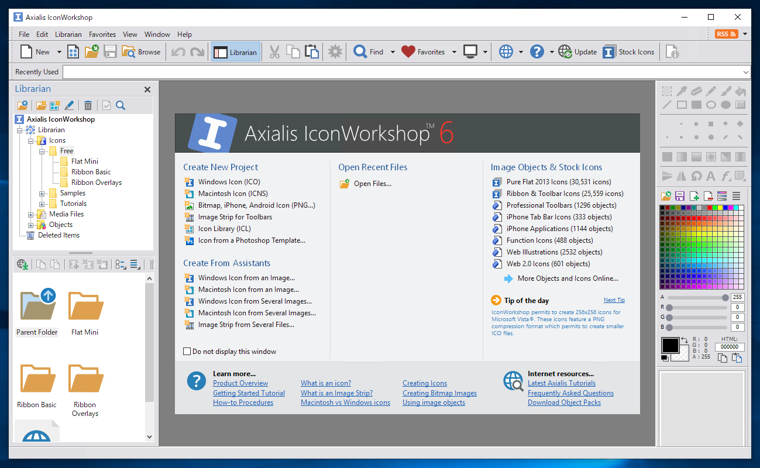Expand the Samples folder in tree
The width and height of the screenshot is (760, 468).
pos(42,193)
